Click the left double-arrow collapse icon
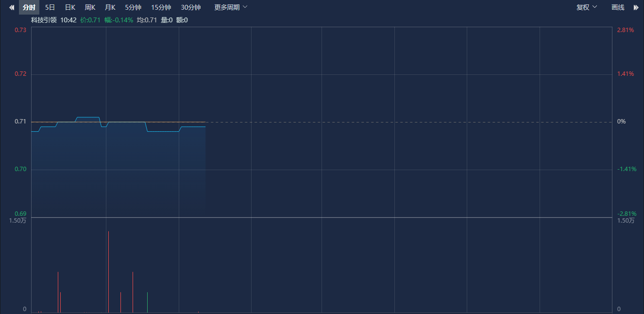Viewport: 644px width, 314px height. (12, 7)
